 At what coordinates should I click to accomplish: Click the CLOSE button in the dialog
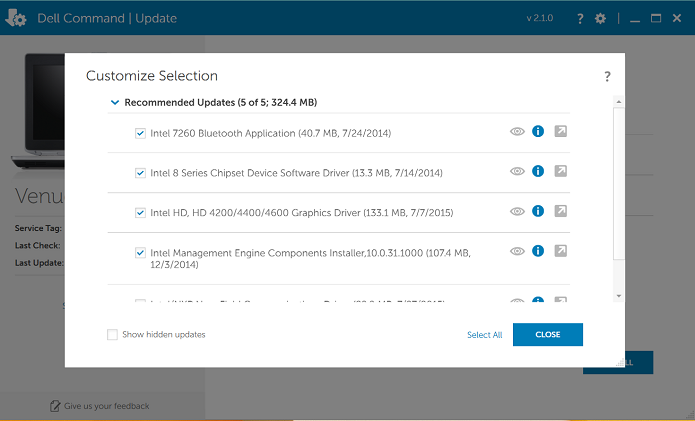pyautogui.click(x=548, y=335)
